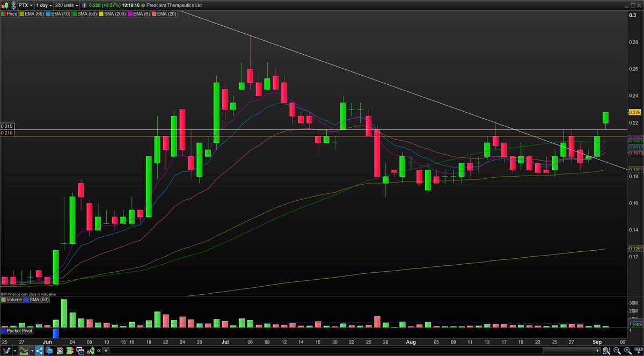Click the red-green list template icon
The height and width of the screenshot is (356, 644).
tap(60, 351)
